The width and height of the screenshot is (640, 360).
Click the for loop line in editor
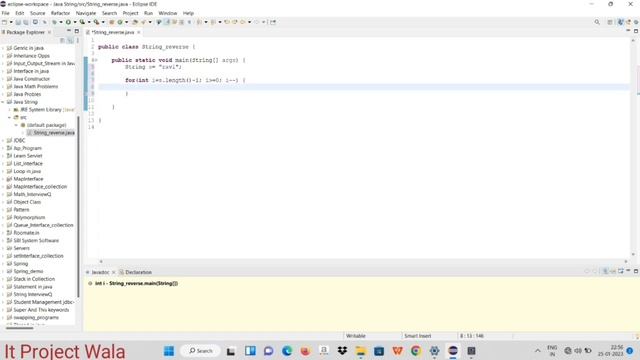(185, 80)
